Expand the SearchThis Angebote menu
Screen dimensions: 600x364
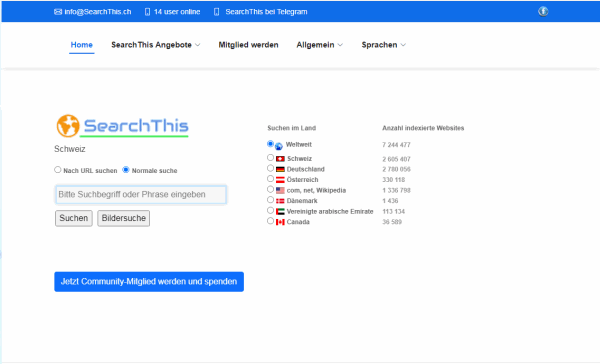(155, 45)
